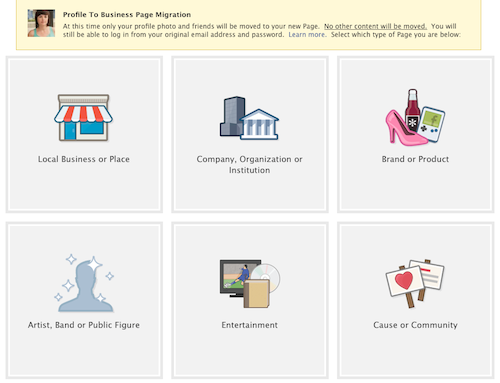This screenshot has height=383, width=500.
Task: Open the Learn more link
Action: [307, 35]
